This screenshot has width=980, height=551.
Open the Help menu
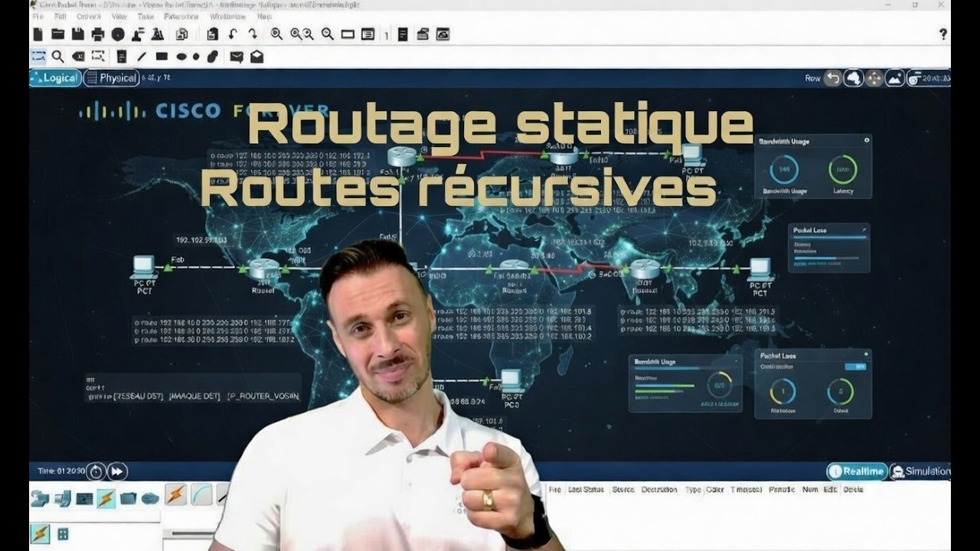264,16
